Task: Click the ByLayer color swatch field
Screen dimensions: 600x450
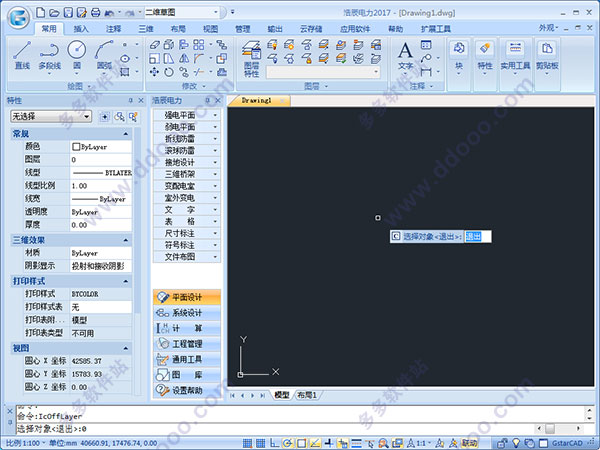Action: tap(101, 147)
